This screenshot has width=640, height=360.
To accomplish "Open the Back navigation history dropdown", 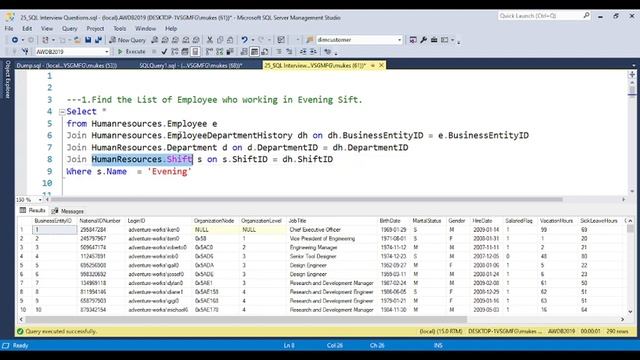I will [x=22, y=40].
